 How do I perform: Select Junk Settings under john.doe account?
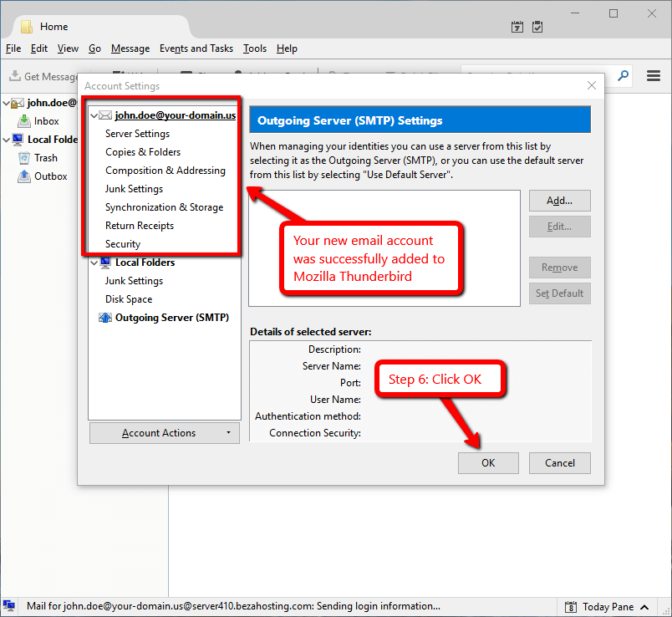coord(134,189)
